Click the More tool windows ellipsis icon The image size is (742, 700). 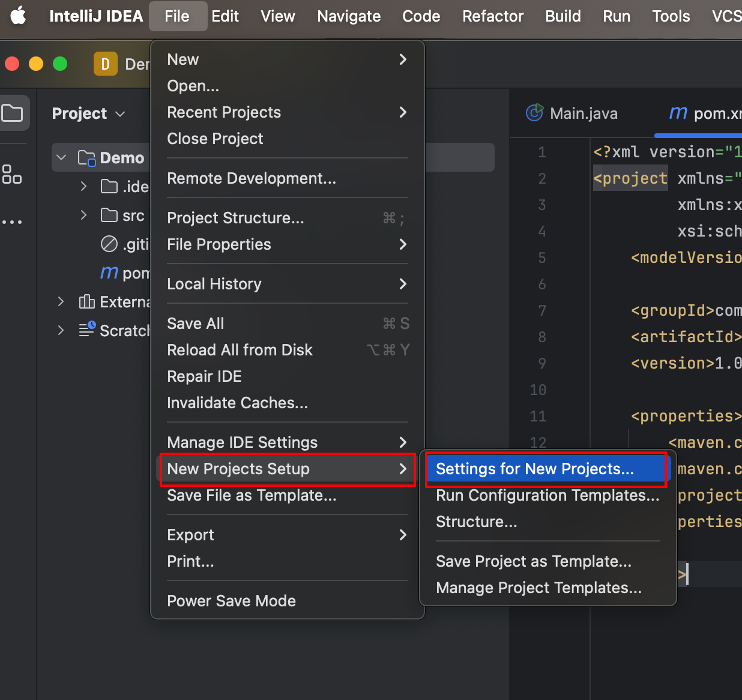[x=12, y=222]
